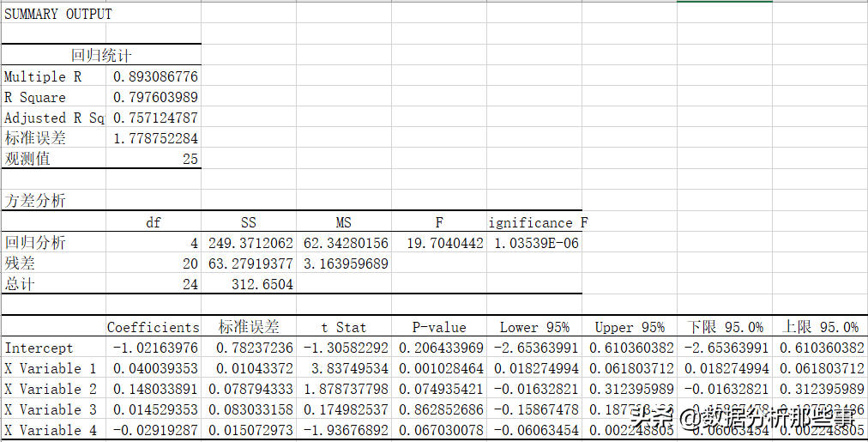Click the SS column header
Image resolution: width=868 pixels, height=442 pixels.
249,222
